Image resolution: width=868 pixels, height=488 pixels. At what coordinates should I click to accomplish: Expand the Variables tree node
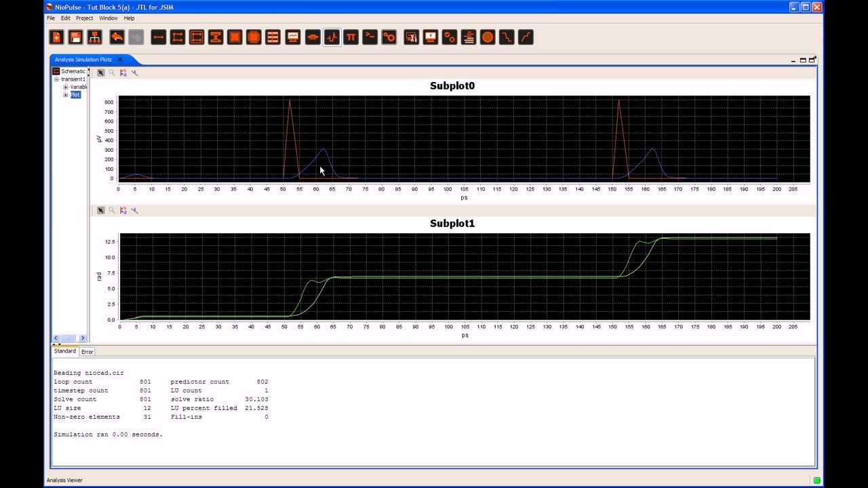(x=66, y=87)
